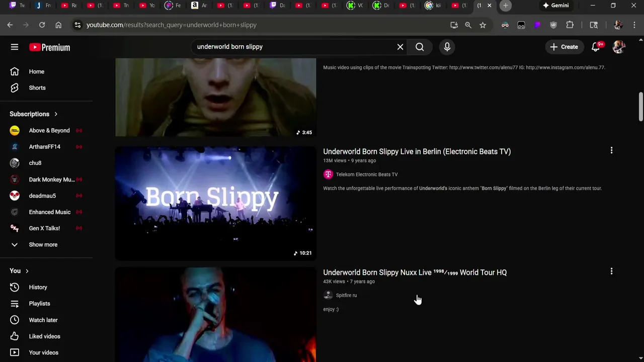Open the browser home page button
644x362 pixels.
tap(58, 25)
